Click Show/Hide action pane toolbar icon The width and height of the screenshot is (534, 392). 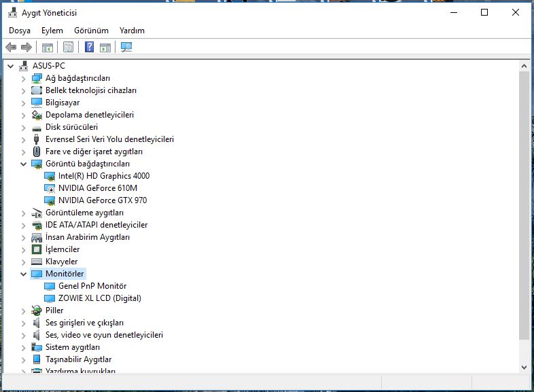[105, 47]
